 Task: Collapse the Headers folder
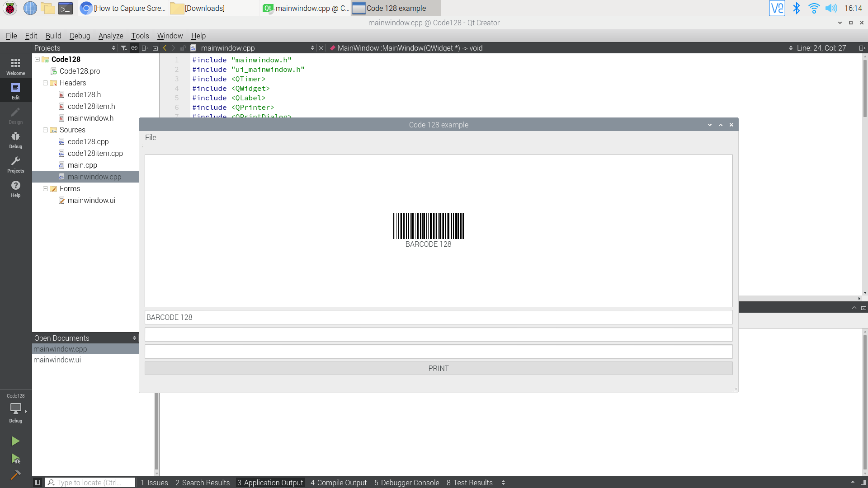point(45,83)
